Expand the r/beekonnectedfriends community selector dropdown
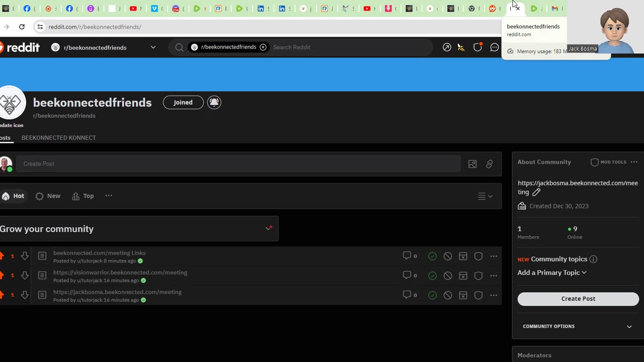 [x=153, y=47]
